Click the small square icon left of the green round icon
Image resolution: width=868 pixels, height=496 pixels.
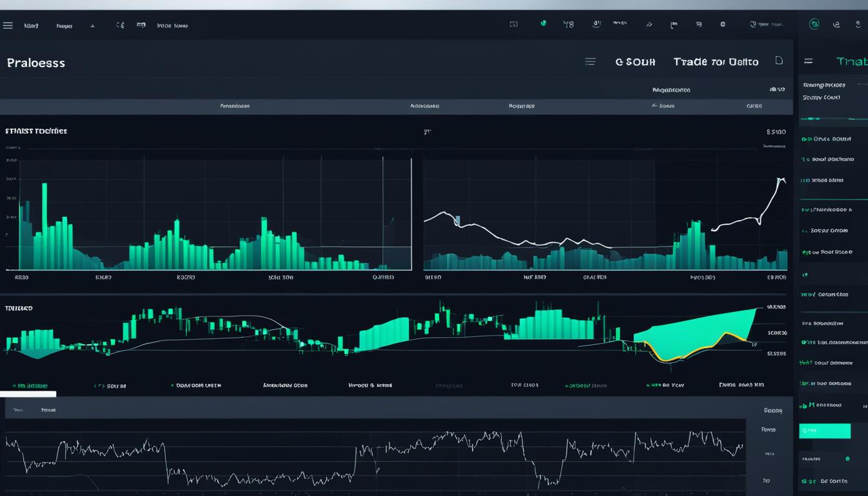(513, 25)
